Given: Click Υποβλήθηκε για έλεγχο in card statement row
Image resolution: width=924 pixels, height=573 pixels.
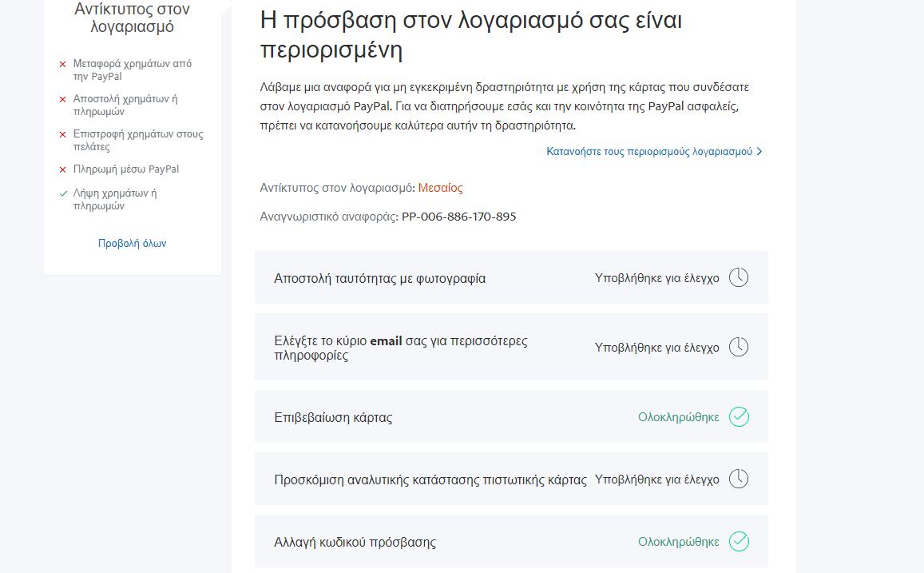Looking at the screenshot, I should point(656,479).
